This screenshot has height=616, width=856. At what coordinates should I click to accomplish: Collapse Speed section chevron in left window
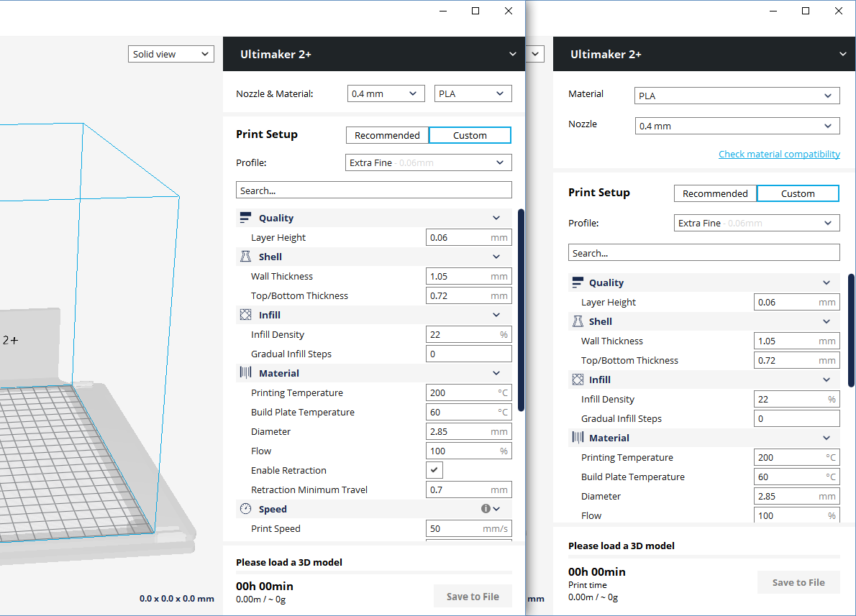click(x=496, y=508)
